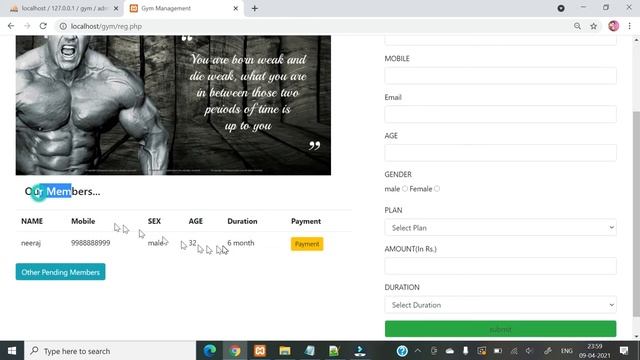Select the Female gender radio button
The height and width of the screenshot is (360, 640).
437,189
